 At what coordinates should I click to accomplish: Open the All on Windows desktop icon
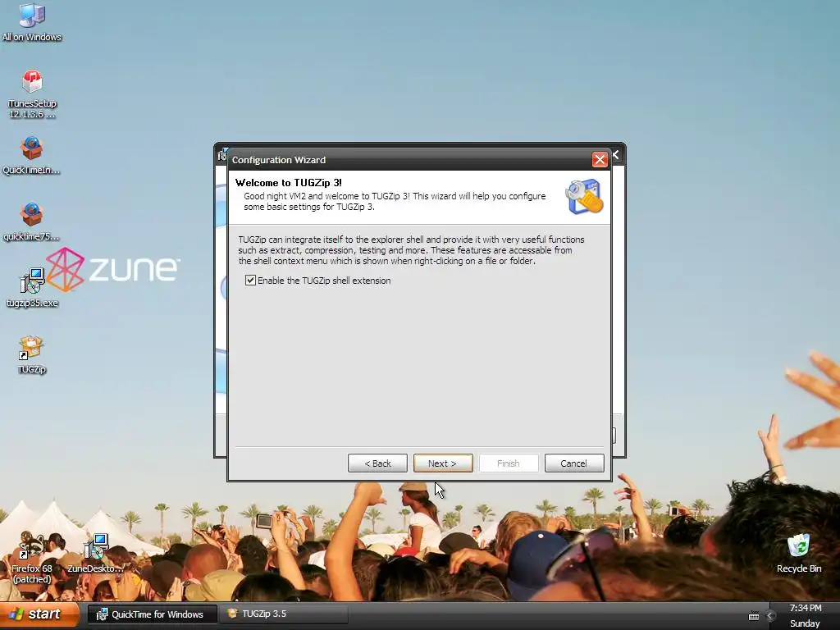(32, 22)
